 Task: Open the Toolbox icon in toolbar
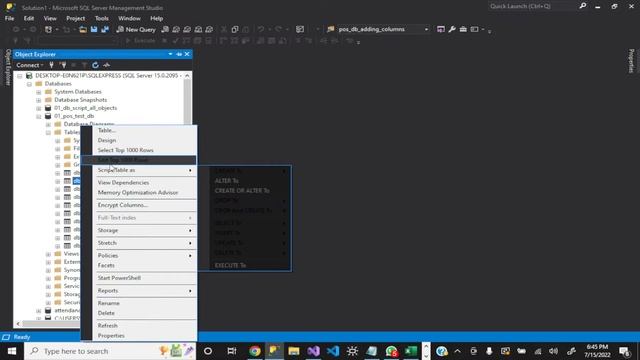(x=463, y=29)
